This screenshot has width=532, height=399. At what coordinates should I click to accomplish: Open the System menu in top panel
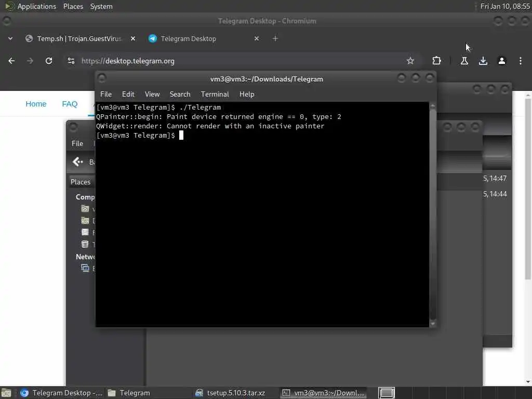click(101, 6)
